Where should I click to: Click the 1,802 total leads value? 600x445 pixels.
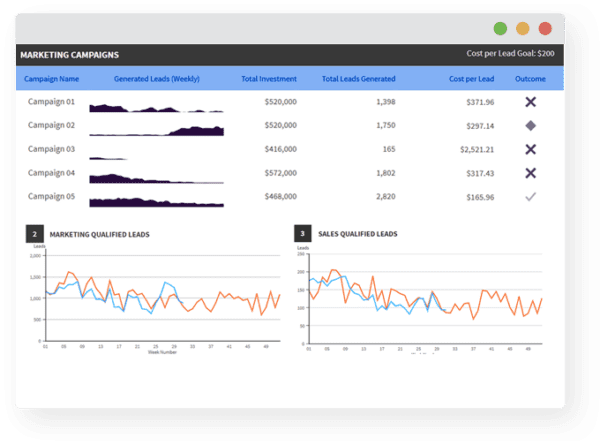click(386, 173)
